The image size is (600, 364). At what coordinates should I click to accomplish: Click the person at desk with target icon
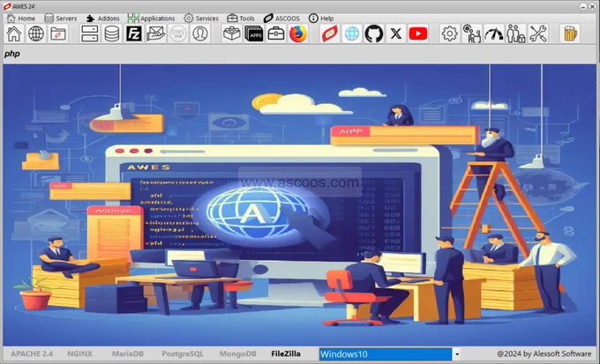[472, 33]
